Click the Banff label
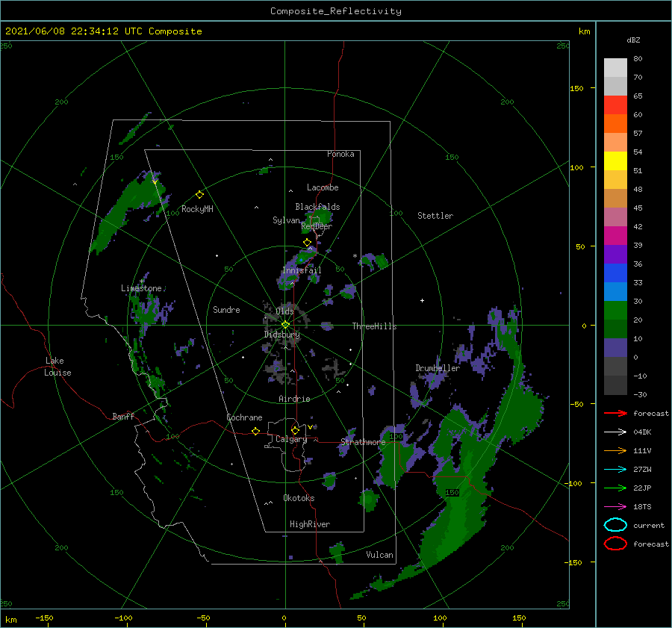Screen dimensions: 672x628 pyautogui.click(x=123, y=416)
